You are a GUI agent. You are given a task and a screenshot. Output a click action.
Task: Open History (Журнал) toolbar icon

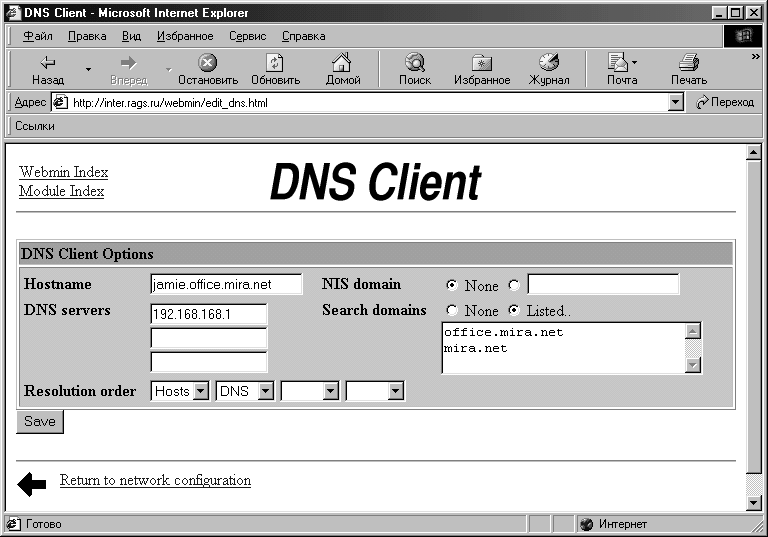pyautogui.click(x=548, y=63)
